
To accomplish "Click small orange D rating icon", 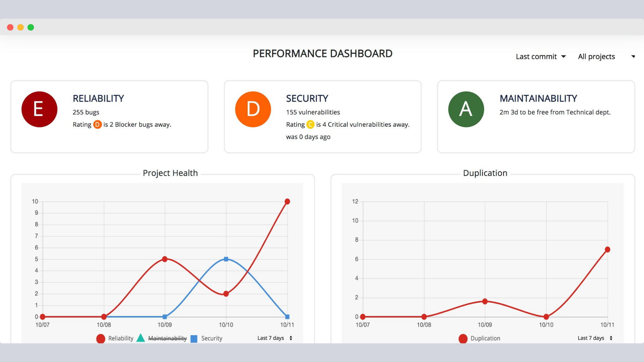I will coord(97,125).
